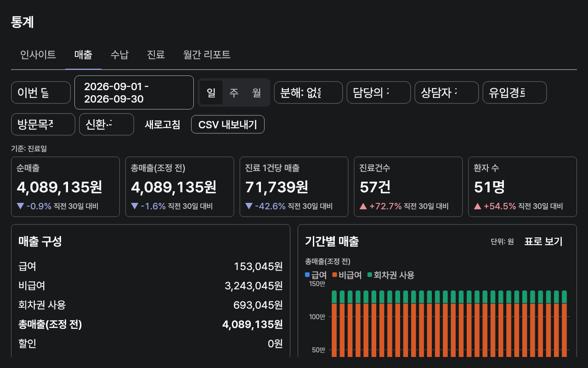Open the 상담자 filter dropdown
Screen dimensions: 588x368
click(x=447, y=92)
